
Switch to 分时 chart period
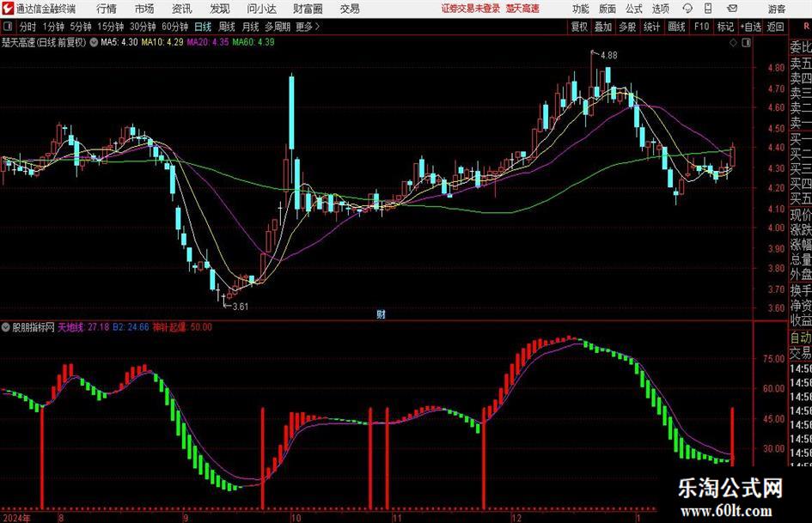click(x=27, y=27)
